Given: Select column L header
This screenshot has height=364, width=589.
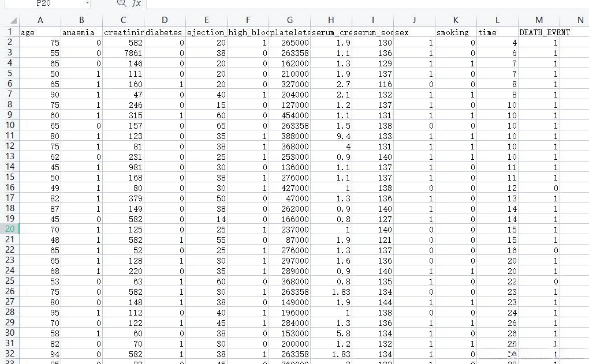Looking at the screenshot, I should click(x=497, y=20).
